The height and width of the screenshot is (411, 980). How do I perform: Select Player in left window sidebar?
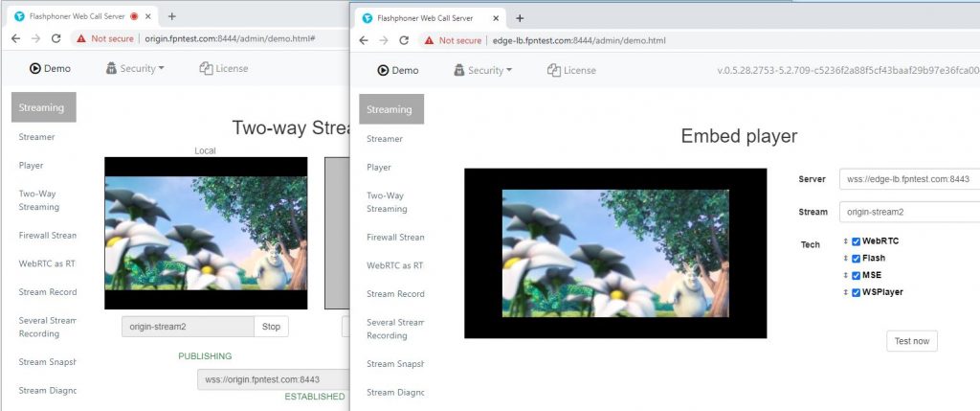pos(32,165)
